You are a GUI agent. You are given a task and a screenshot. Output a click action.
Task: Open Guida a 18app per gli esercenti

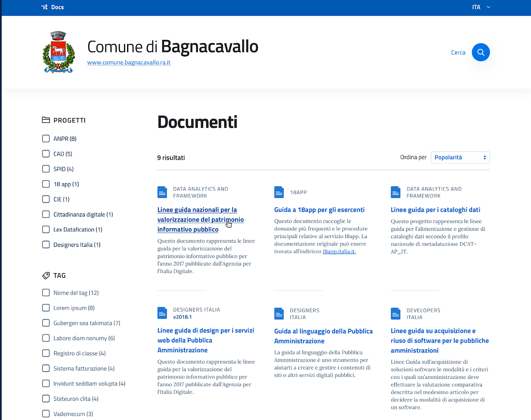319,210
